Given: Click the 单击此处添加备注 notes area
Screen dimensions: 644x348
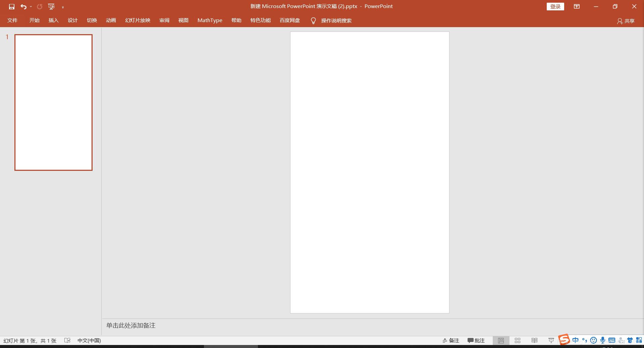Looking at the screenshot, I should [131, 326].
